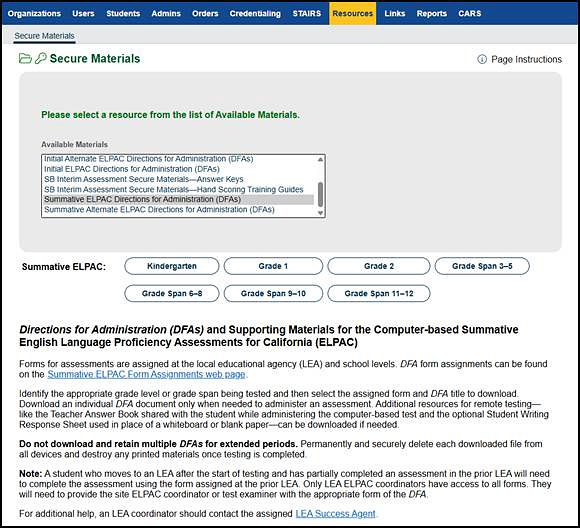
Task: Choose the Grade Span 11–12 button
Action: (379, 293)
